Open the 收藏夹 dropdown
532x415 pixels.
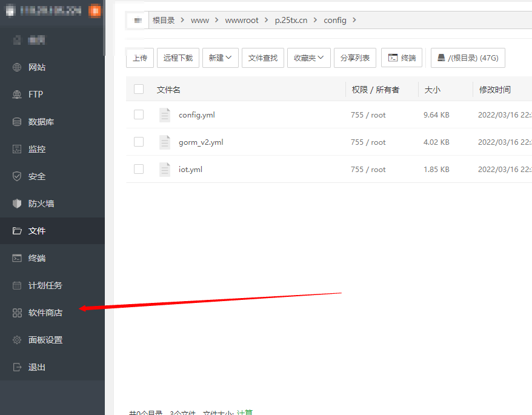coord(309,58)
